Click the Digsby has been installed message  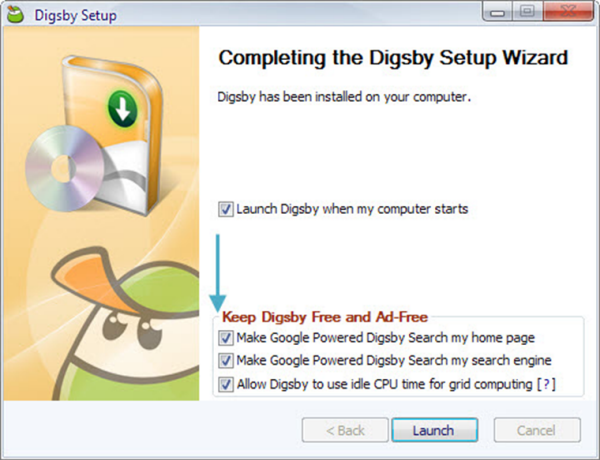click(x=344, y=99)
